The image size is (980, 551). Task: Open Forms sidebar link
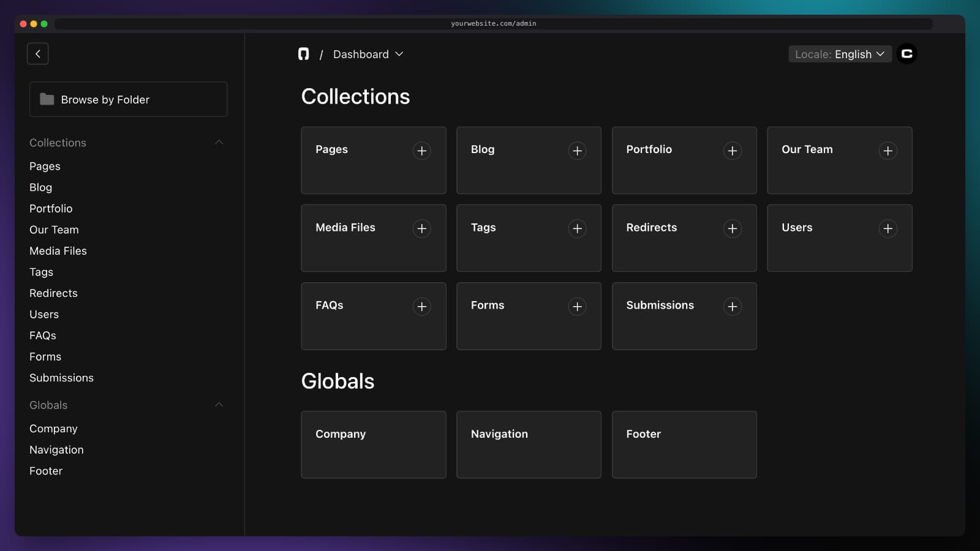tap(45, 356)
